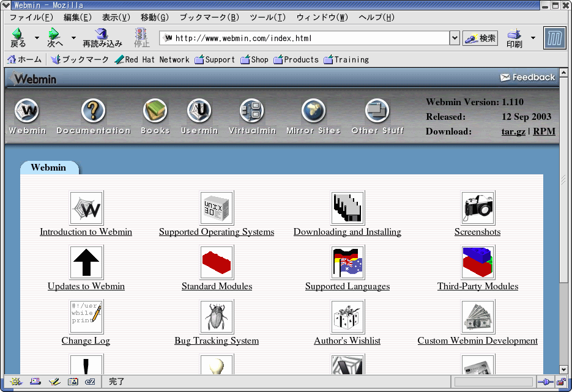Viewport: 572px width, 392px height.
Task: Open the Training bookmark folder
Action: [x=346, y=59]
